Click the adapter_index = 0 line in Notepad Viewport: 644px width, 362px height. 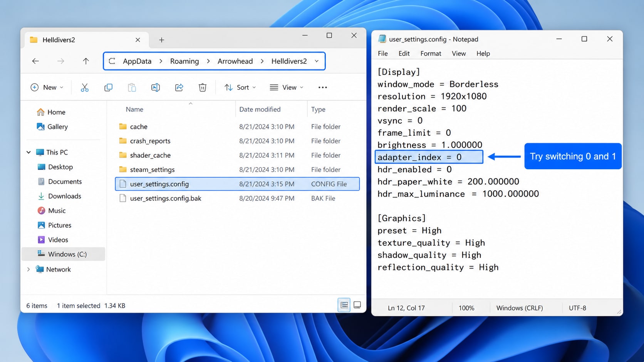tap(429, 157)
